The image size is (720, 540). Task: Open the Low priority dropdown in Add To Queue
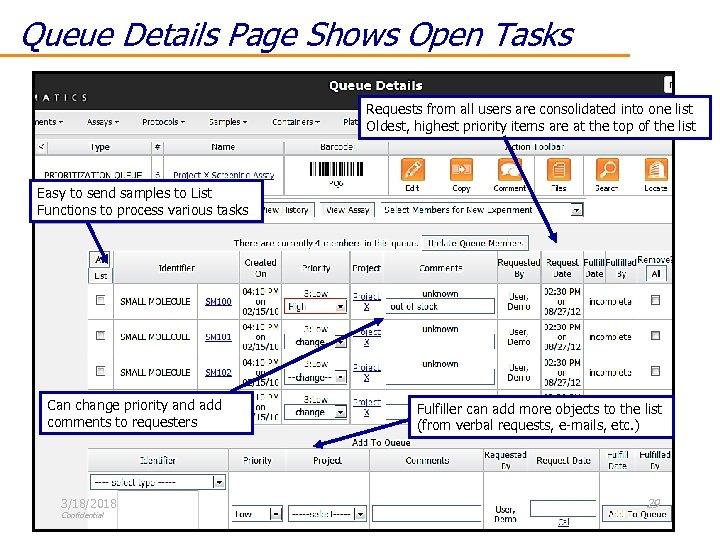pos(257,514)
